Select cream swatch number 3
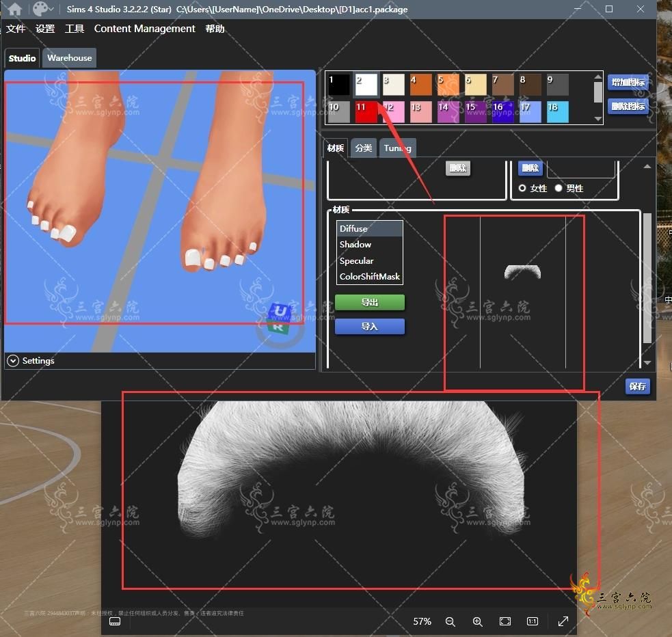Image resolution: width=672 pixels, height=637 pixels. (394, 84)
